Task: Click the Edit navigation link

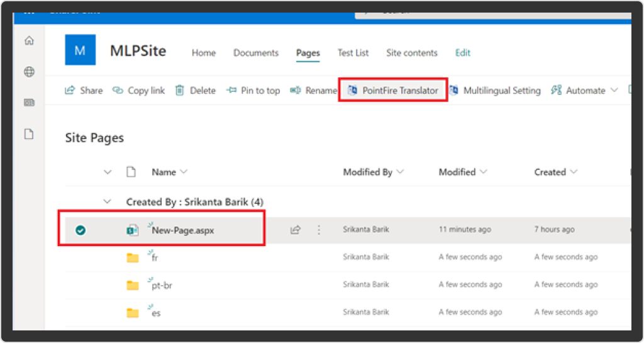Action: (463, 53)
